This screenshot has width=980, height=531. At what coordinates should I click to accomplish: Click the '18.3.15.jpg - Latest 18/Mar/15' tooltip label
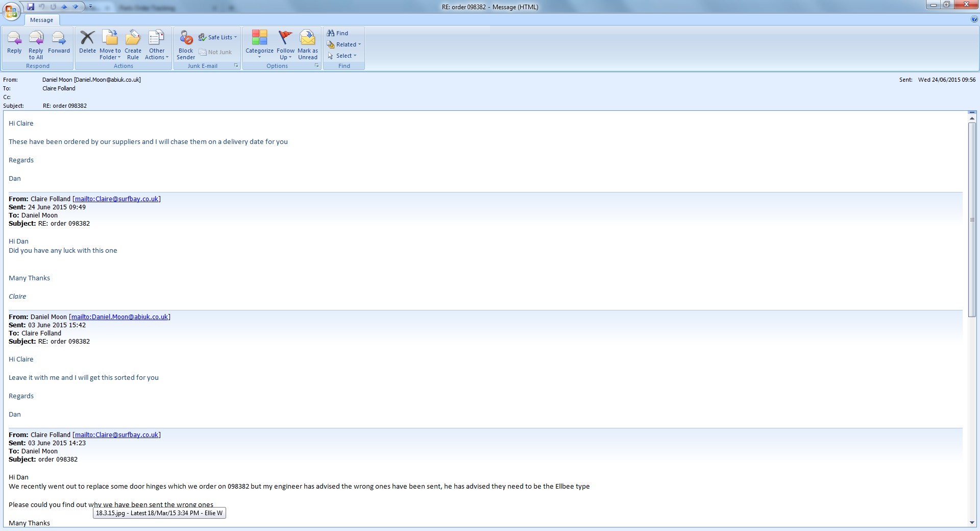[x=159, y=513]
